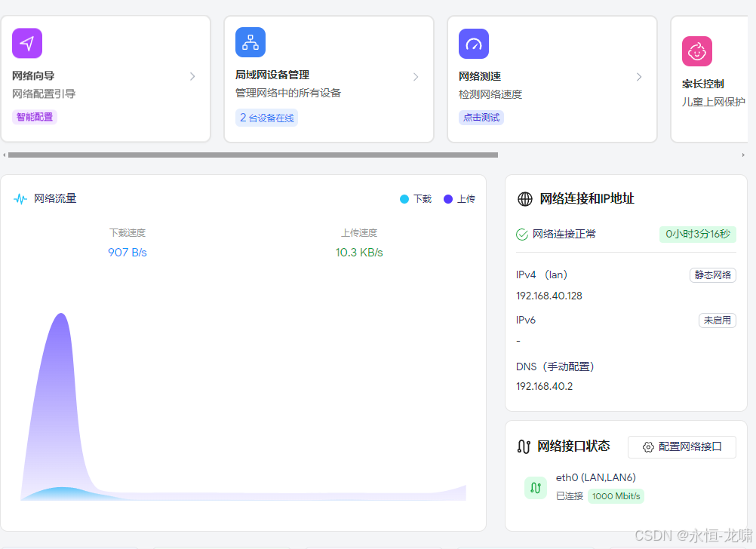Open 网络测速 via its right chevron
This screenshot has height=549, width=756.
pyautogui.click(x=639, y=77)
